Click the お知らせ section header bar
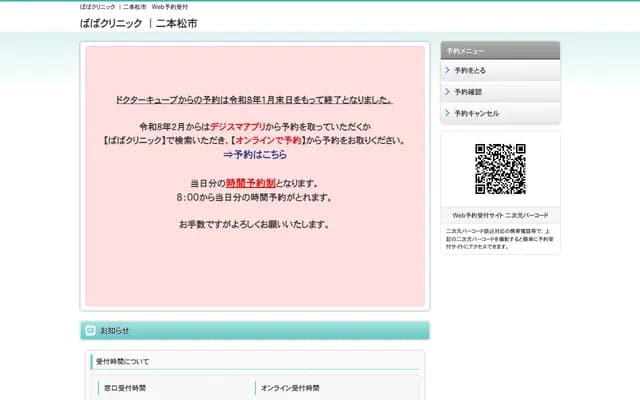This screenshot has height=400, width=640. (255, 330)
